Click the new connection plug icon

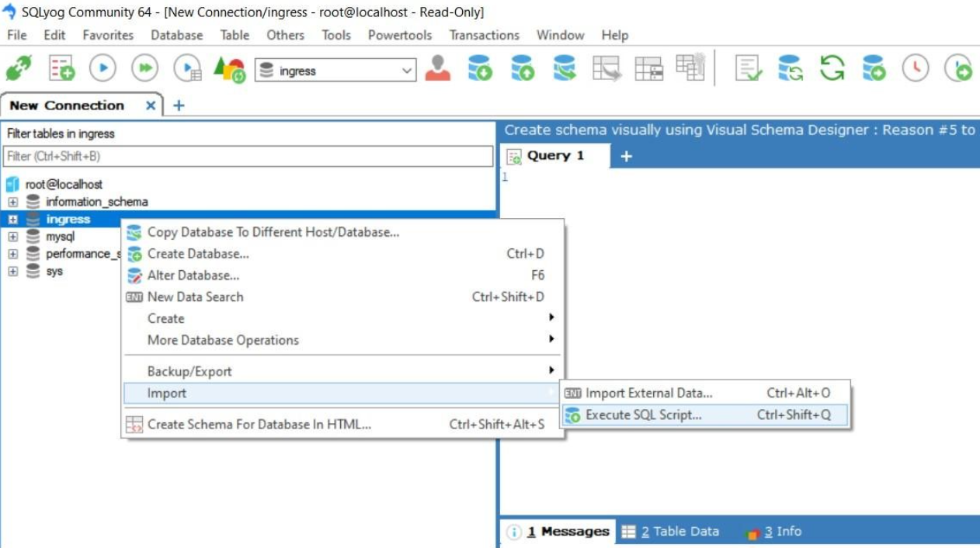[x=19, y=69]
